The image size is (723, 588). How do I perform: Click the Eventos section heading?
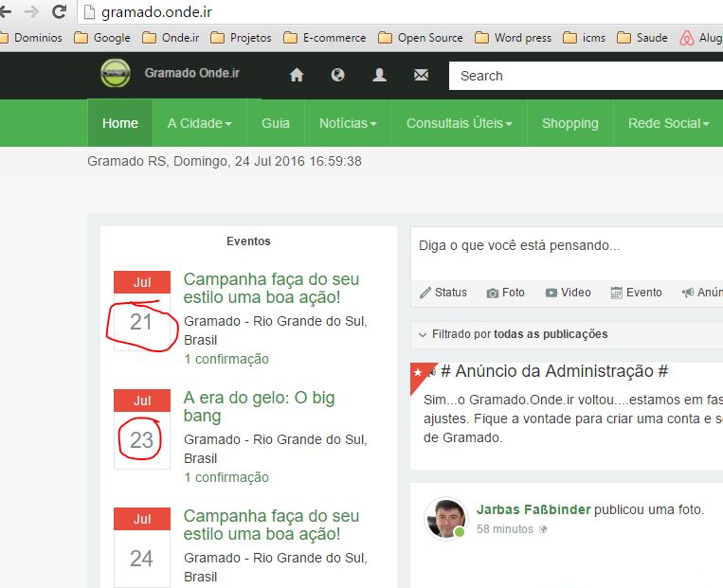(x=248, y=241)
